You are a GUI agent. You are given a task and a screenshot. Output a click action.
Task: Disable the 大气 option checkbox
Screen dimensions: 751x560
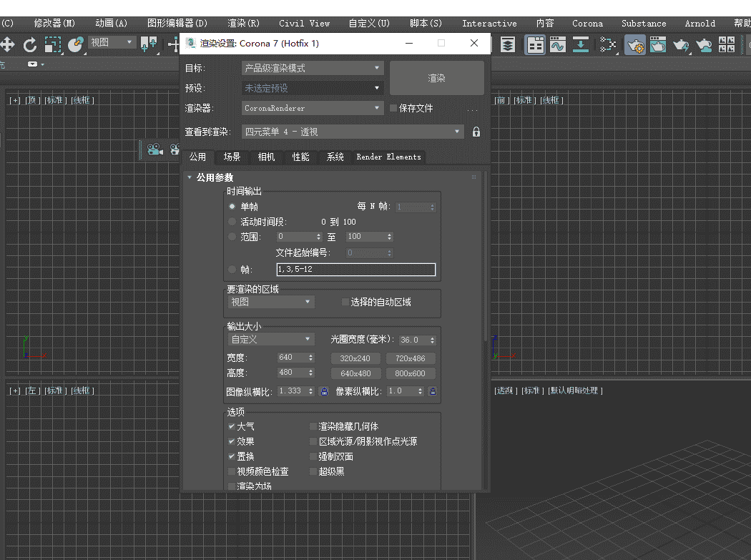coord(231,425)
